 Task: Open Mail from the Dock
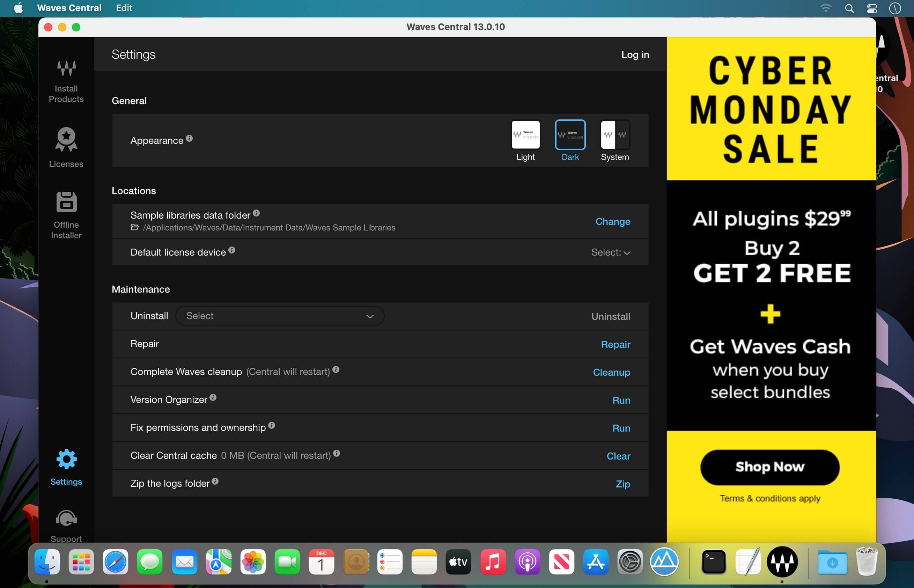[x=184, y=562]
